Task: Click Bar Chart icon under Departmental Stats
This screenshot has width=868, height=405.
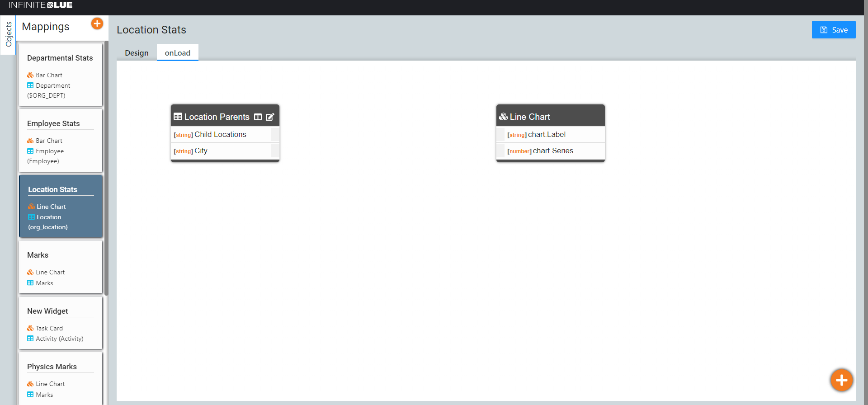Action: tap(30, 75)
